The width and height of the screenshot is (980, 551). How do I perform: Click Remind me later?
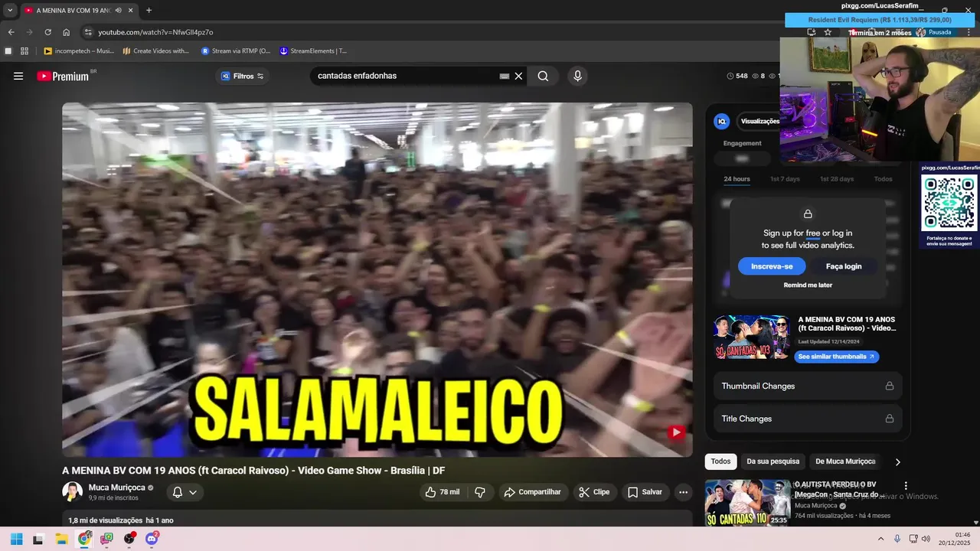(x=808, y=285)
